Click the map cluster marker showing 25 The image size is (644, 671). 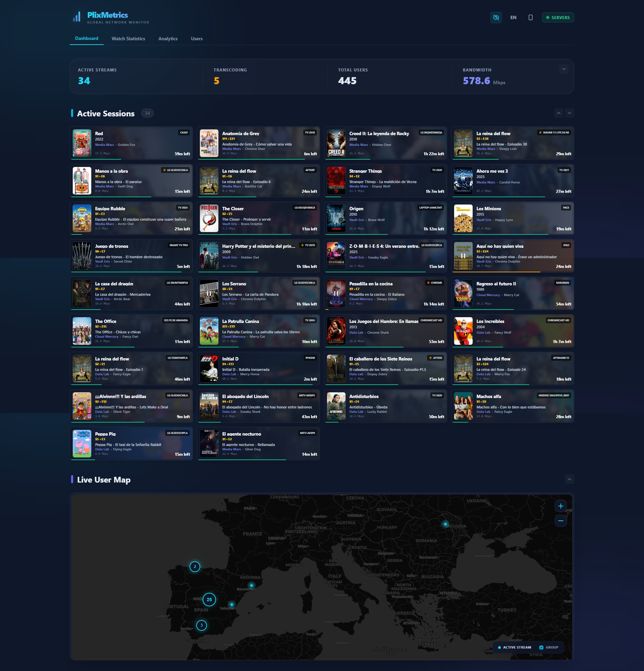209,600
